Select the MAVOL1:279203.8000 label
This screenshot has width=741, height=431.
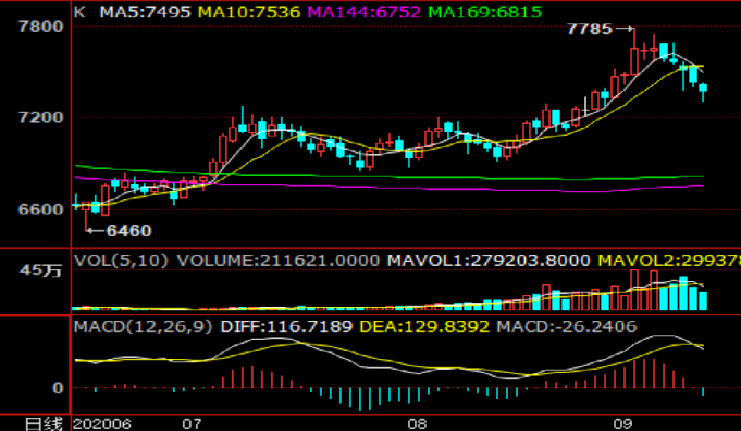coord(478,259)
